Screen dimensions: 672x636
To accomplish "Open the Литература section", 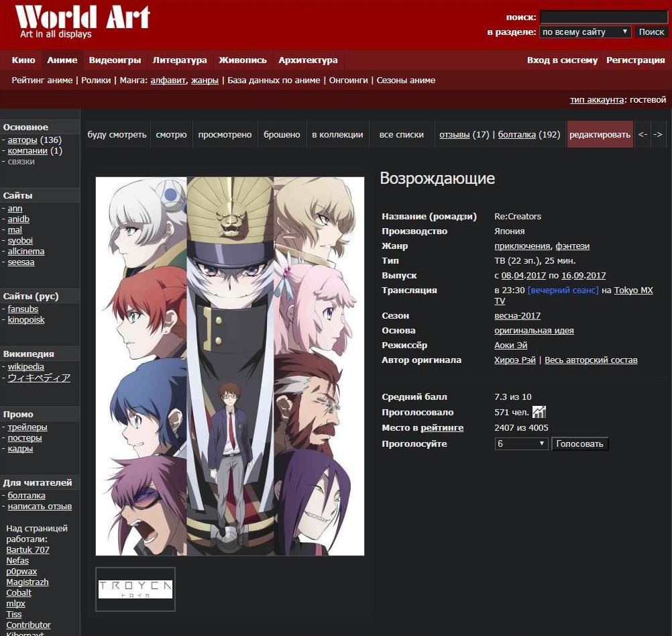I will pos(180,60).
